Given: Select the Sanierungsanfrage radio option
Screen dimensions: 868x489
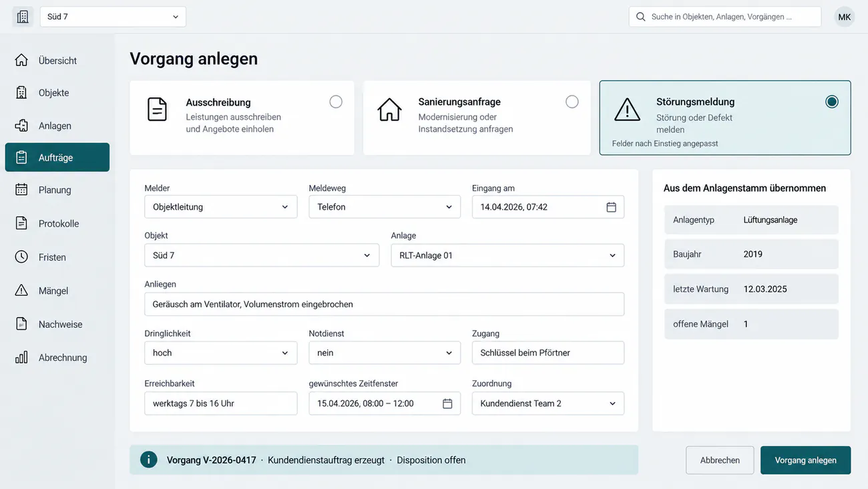Looking at the screenshot, I should tap(572, 102).
